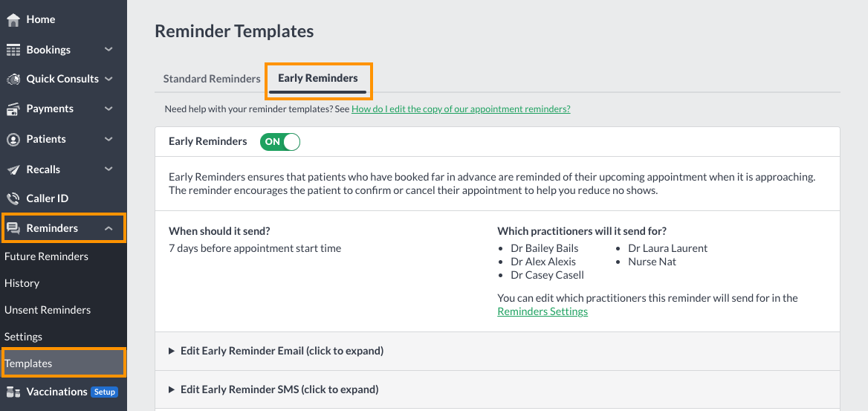Click the Vaccinations vial icon

[13, 392]
